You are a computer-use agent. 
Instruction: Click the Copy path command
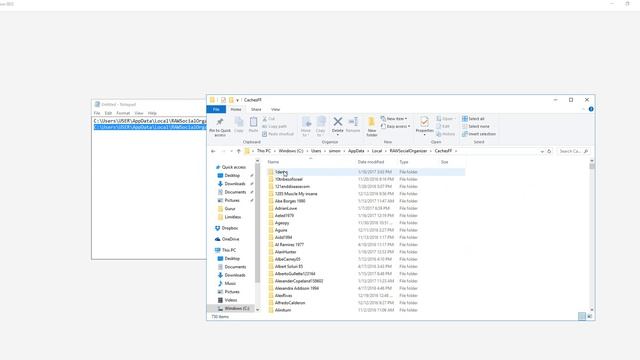coord(274,127)
